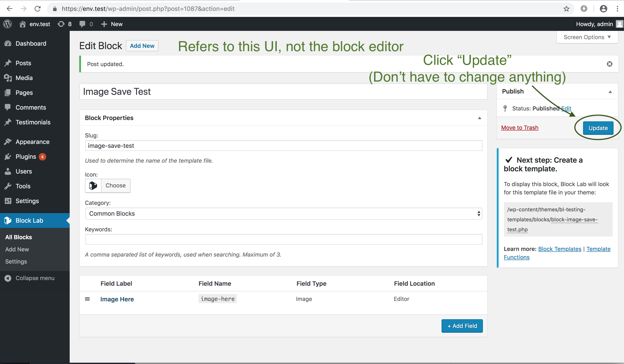Click the Update button
The image size is (624, 364).
598,128
